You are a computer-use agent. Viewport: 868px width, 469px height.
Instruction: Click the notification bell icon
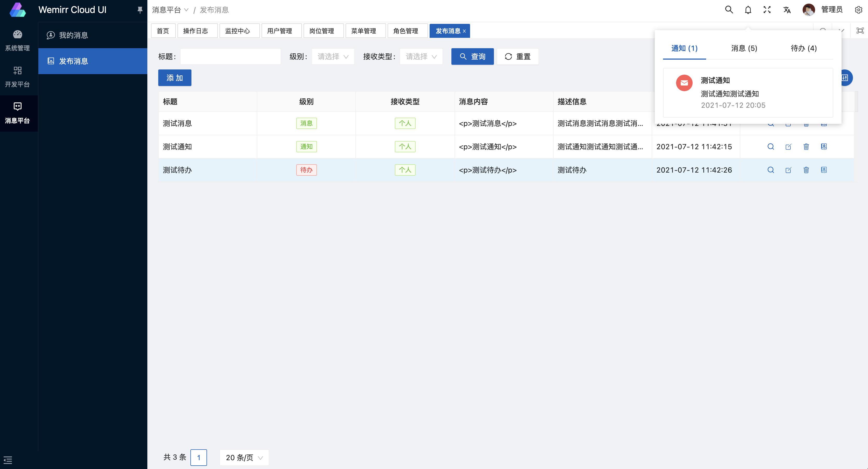pyautogui.click(x=748, y=10)
